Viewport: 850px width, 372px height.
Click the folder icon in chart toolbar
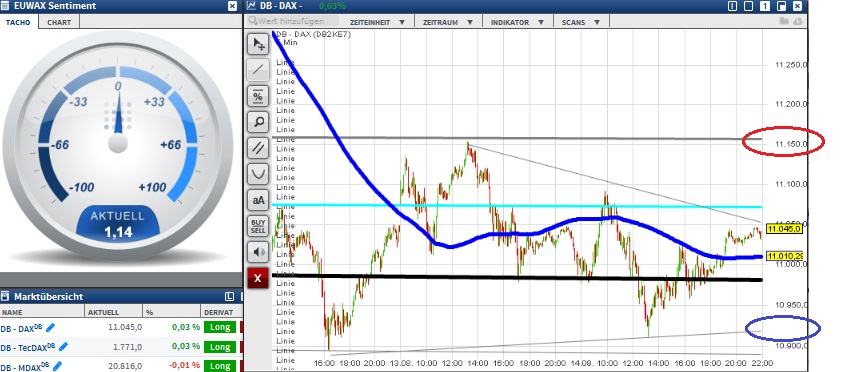(x=783, y=21)
